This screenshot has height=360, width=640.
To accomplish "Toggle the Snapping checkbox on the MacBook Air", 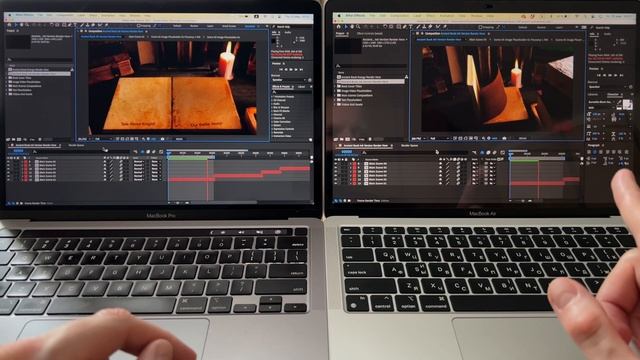I will [481, 27].
